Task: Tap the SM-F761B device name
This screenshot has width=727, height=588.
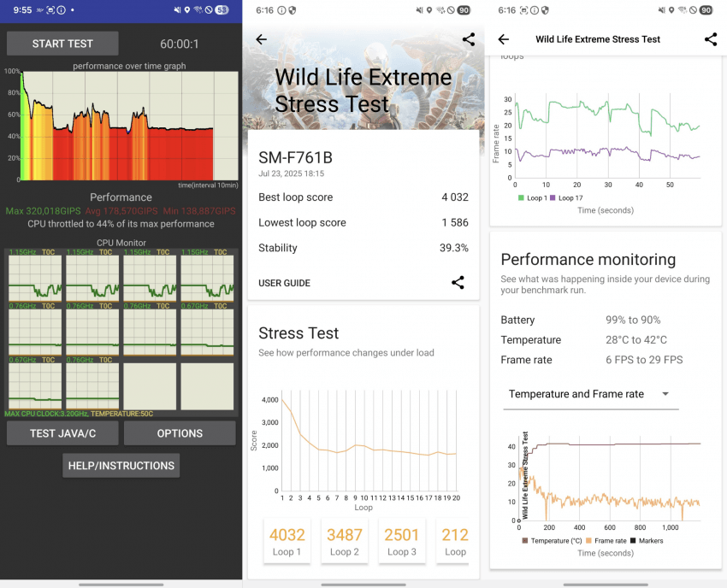Action: [295, 158]
